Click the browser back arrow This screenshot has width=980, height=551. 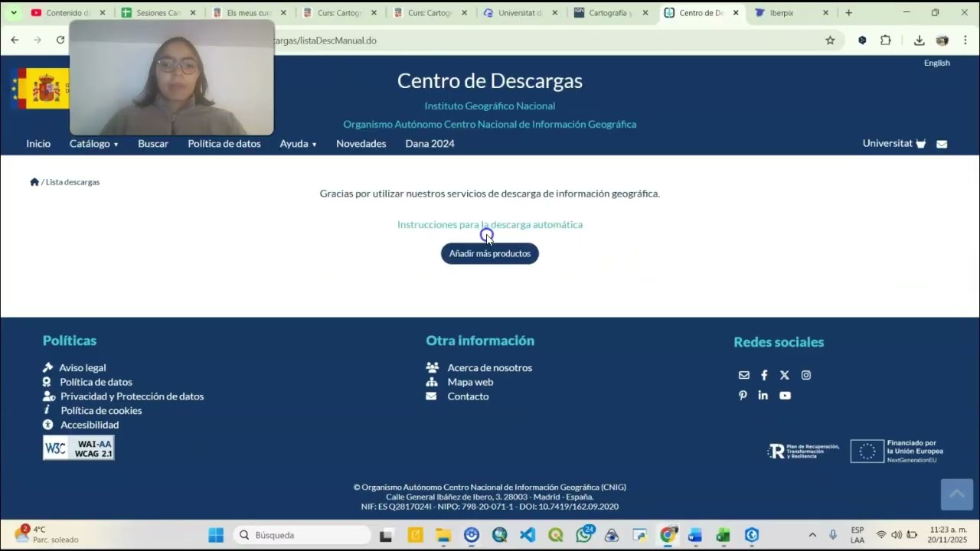(15, 41)
